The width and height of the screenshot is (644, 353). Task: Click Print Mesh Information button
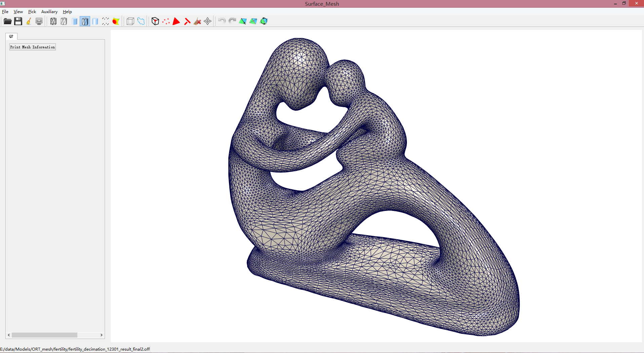click(33, 47)
